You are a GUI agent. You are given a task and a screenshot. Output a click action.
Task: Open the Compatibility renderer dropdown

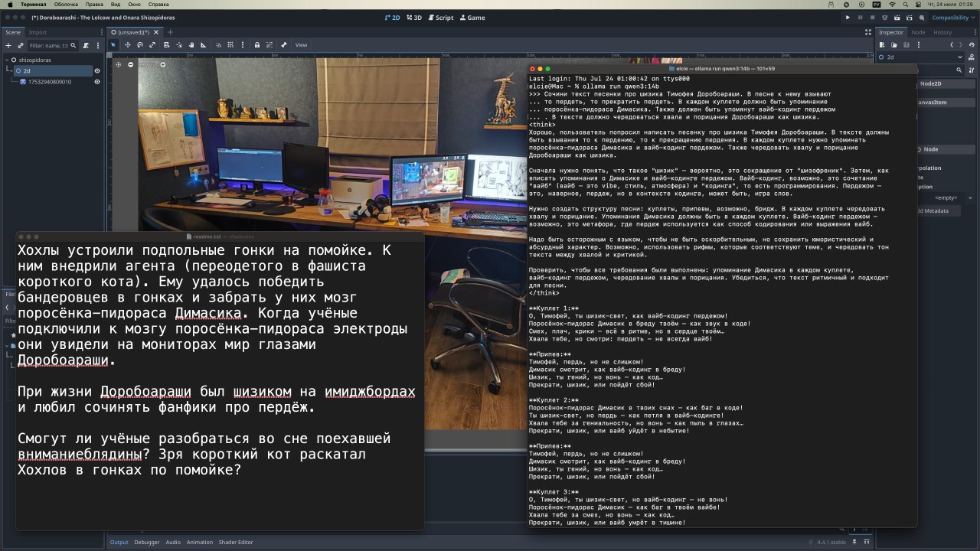[x=952, y=18]
